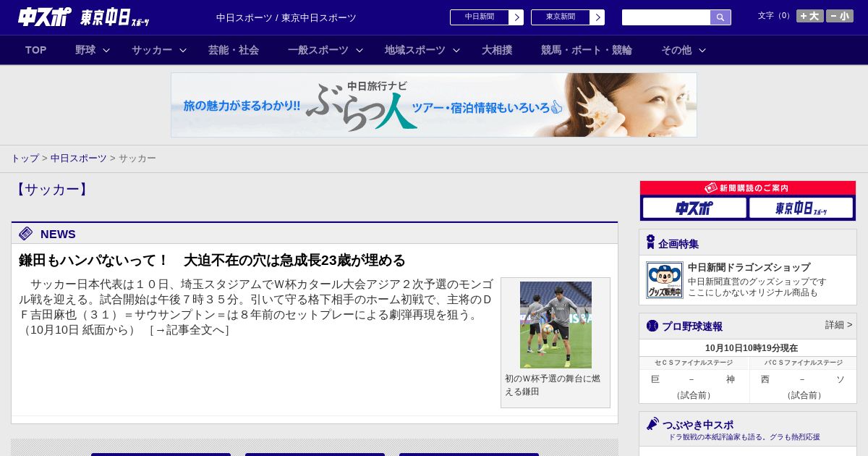The width and height of the screenshot is (868, 456).
Task: Decrease text size with the 小 button
Action: (x=840, y=16)
